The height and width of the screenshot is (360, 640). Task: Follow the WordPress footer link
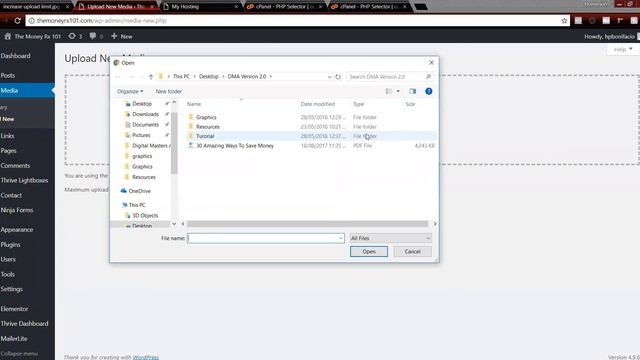[146, 357]
